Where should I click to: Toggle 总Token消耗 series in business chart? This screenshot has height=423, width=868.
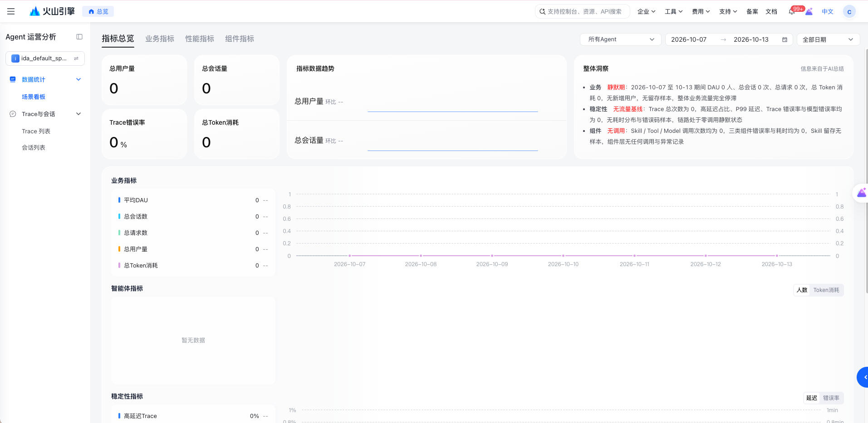coord(193,265)
